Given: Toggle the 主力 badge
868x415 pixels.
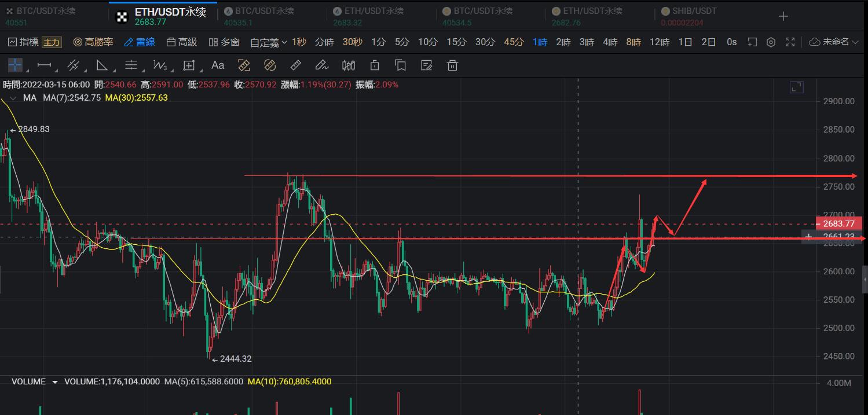Looking at the screenshot, I should coord(52,42).
